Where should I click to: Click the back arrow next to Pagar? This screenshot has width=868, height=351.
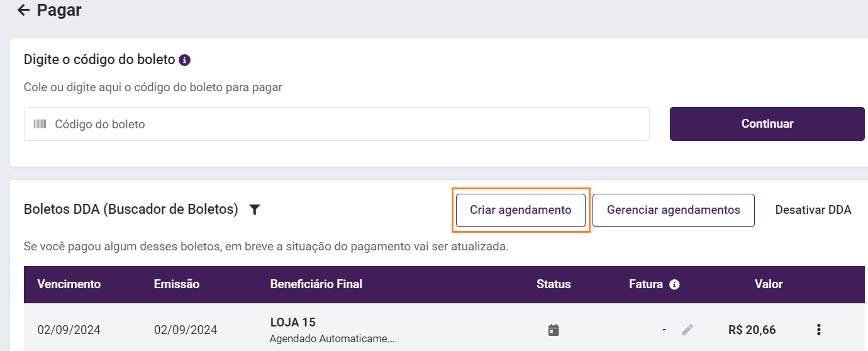click(x=24, y=10)
